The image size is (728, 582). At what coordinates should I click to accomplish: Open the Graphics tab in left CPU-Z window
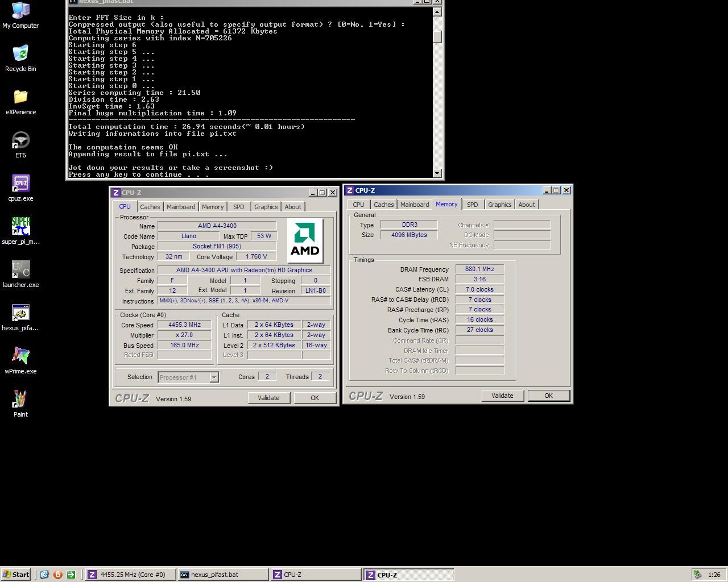266,207
